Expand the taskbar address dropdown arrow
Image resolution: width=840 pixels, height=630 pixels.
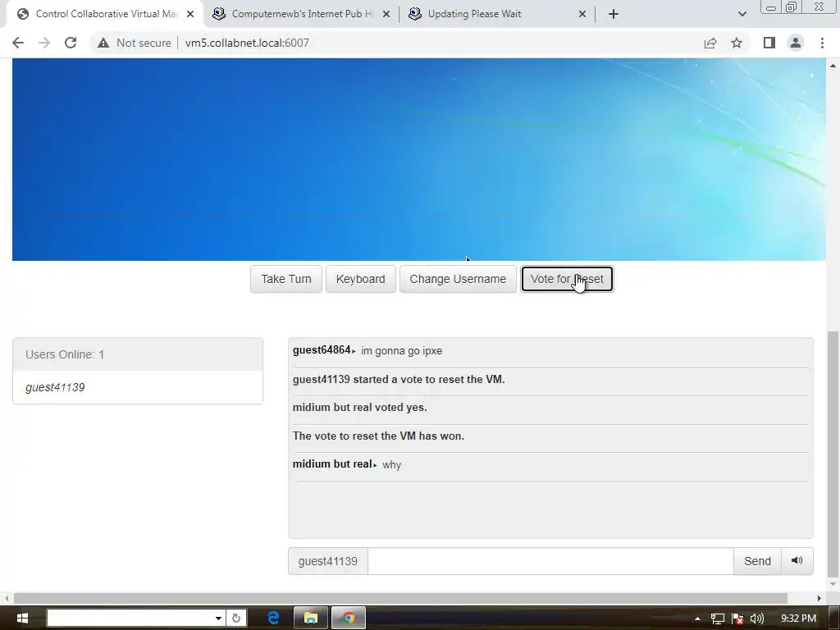pyautogui.click(x=218, y=619)
